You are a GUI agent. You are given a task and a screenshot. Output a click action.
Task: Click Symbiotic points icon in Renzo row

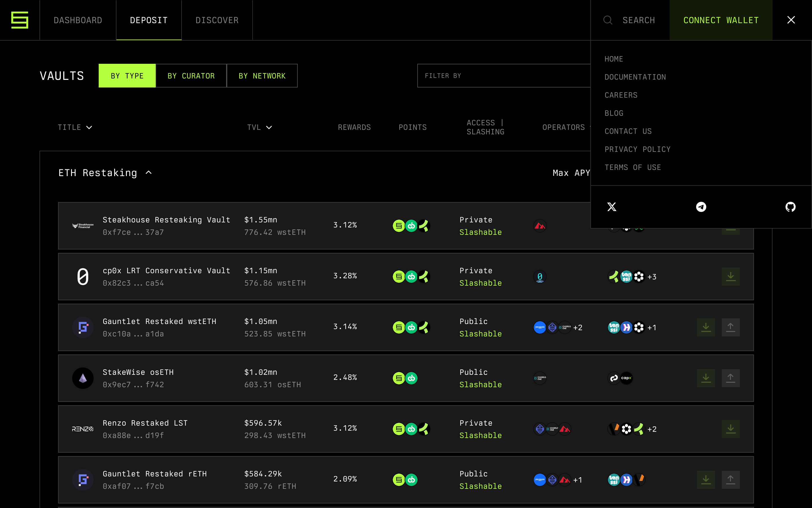pos(399,429)
